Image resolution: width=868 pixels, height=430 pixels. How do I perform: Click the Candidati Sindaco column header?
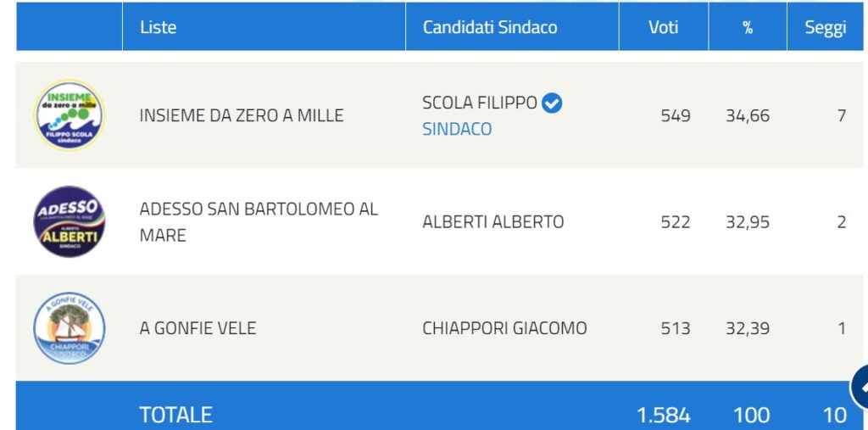[x=490, y=27]
